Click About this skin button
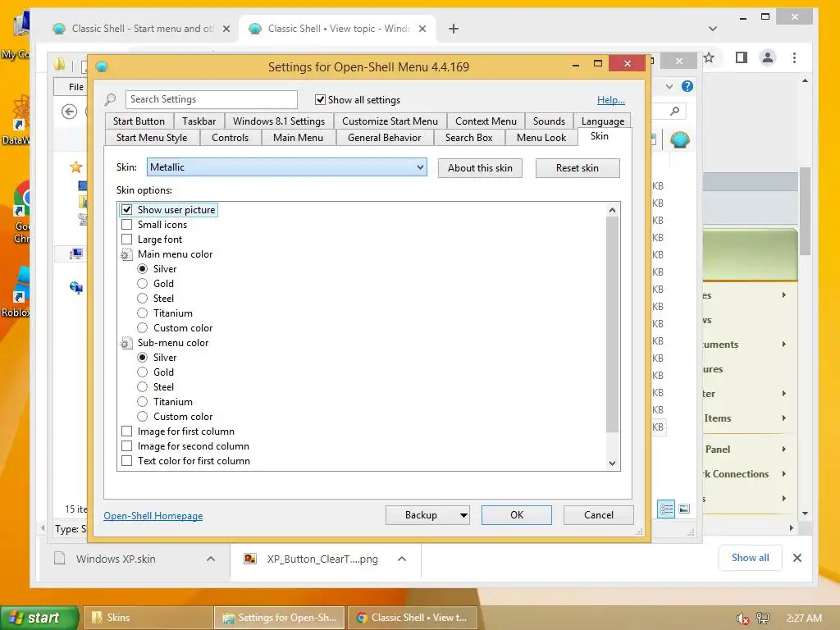 (x=480, y=168)
